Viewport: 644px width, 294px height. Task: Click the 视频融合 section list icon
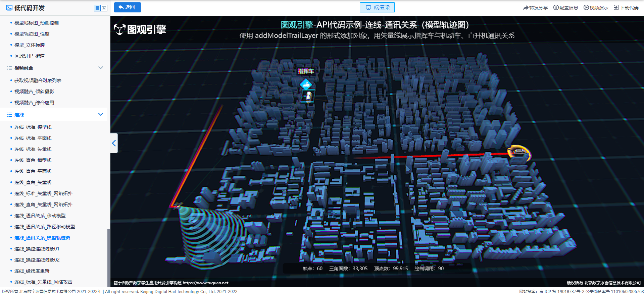click(10, 68)
